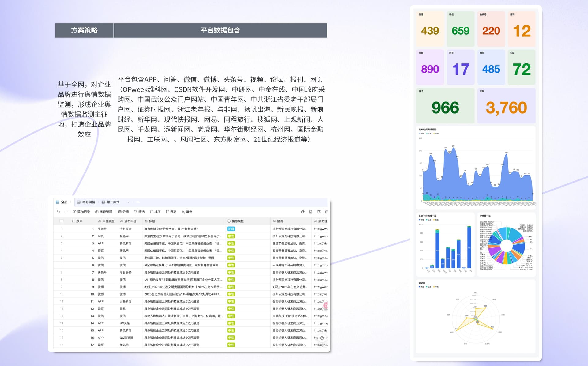Open the 情感属性 column header dropdown
This screenshot has width=588, height=366.
228,221
